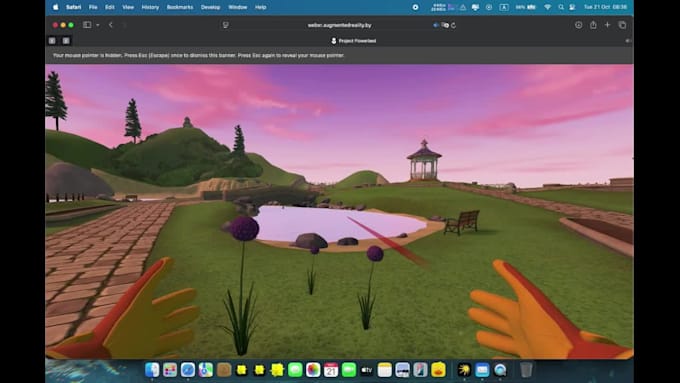Add a new tab with plus button
The image size is (680, 383).
607,25
